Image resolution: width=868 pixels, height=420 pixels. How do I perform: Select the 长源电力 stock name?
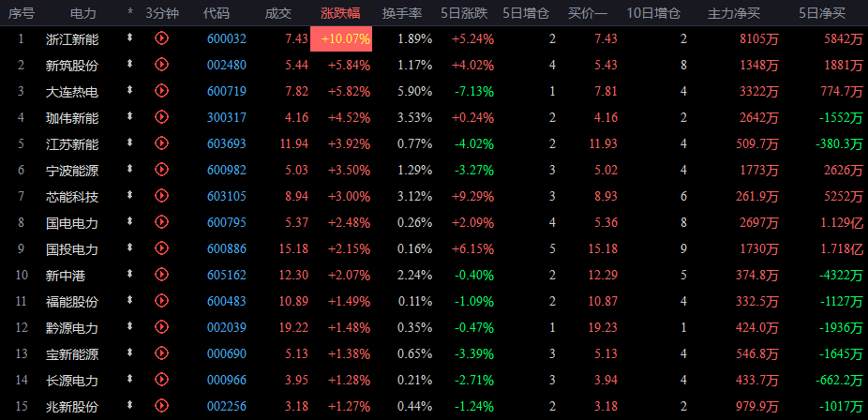pos(72,381)
